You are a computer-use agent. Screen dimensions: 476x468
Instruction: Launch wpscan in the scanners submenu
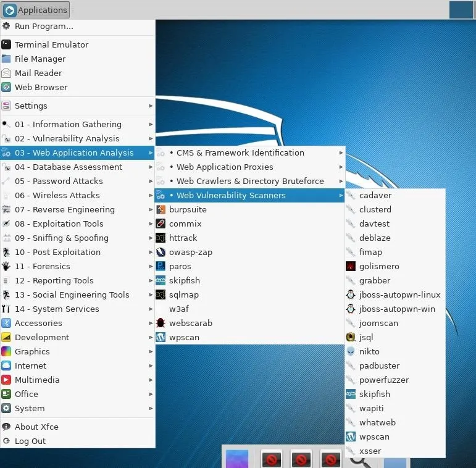395,437
